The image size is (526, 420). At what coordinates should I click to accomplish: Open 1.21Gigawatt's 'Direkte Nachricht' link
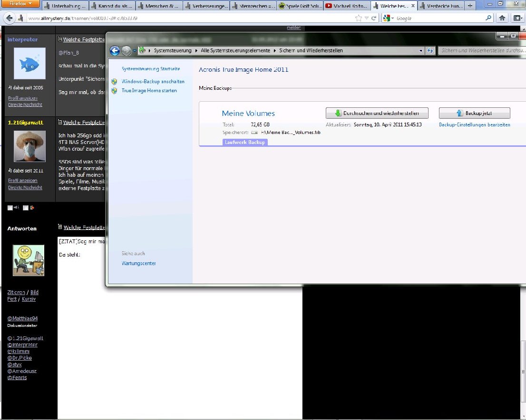[x=25, y=187]
